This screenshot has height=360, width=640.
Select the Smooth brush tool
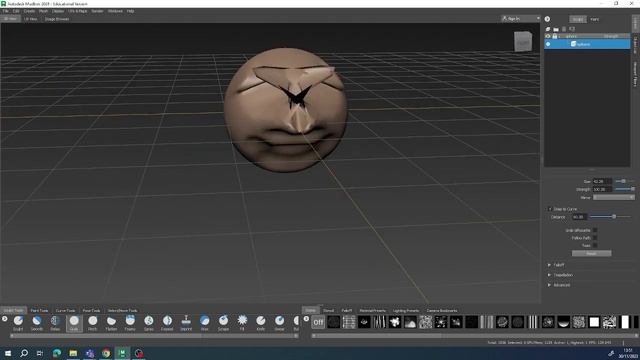click(37, 322)
